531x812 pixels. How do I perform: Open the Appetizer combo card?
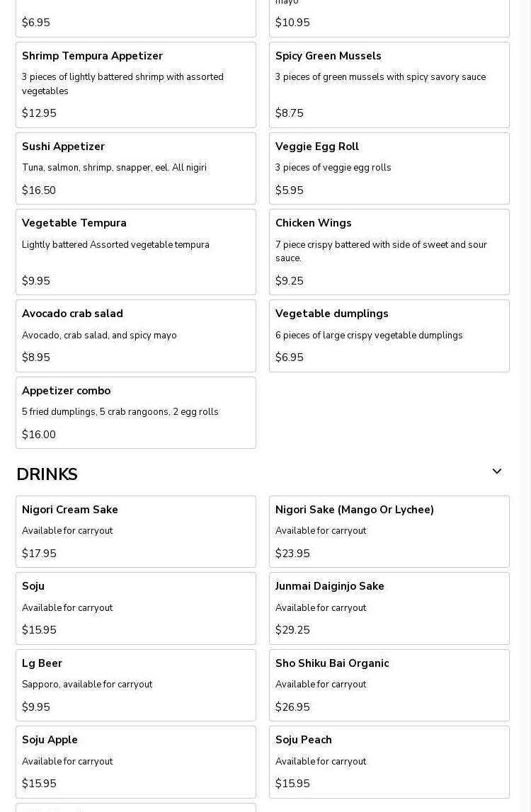click(136, 412)
